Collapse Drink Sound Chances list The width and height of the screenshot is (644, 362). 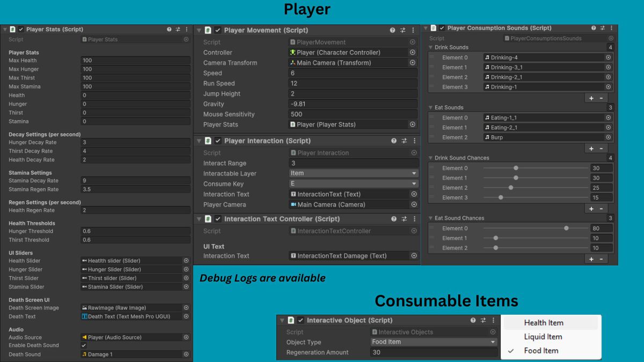click(x=431, y=158)
